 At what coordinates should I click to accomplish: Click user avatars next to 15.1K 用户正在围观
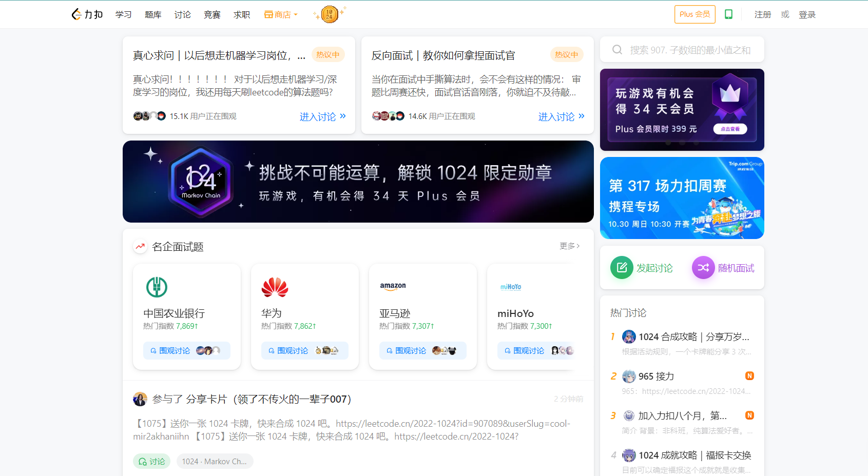point(149,116)
